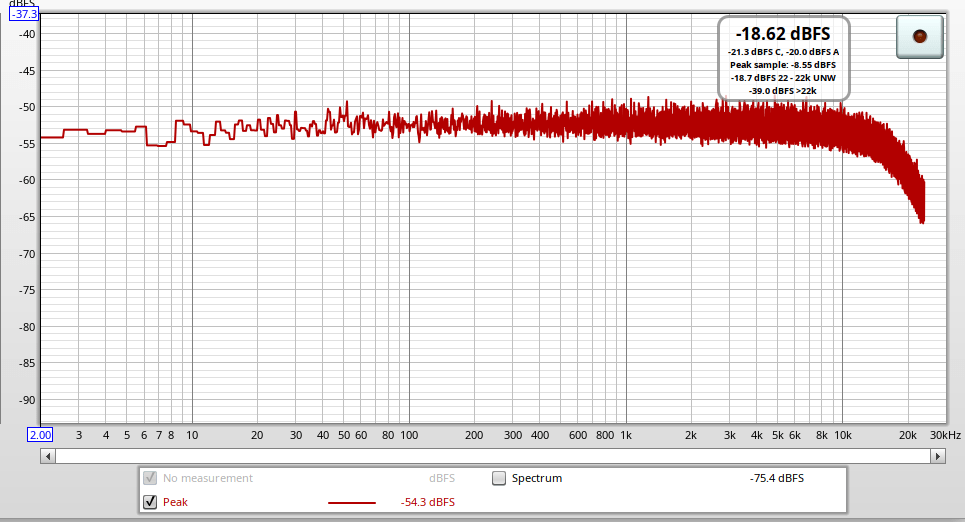Click the red record button
Image resolution: width=965 pixels, height=522 pixels.
point(919,37)
